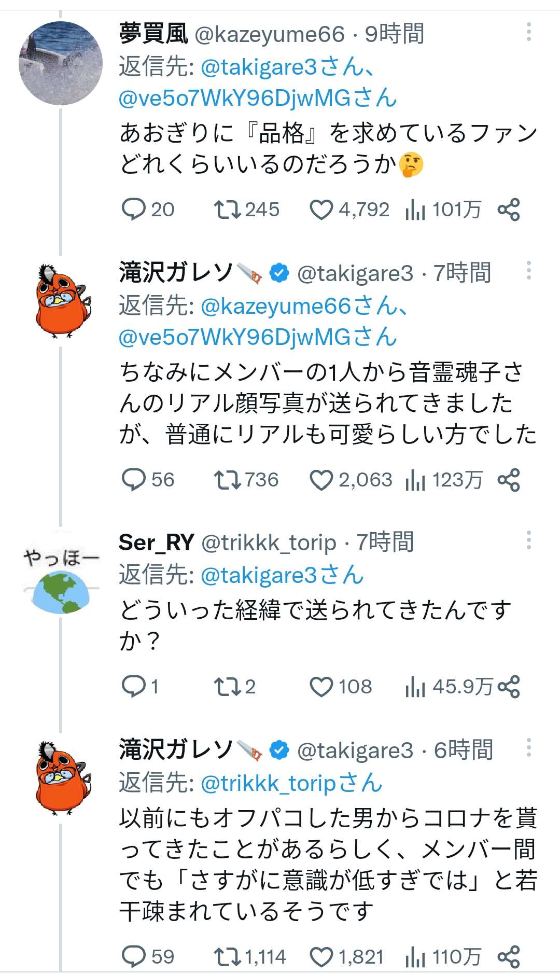Open more options on kazeyume66's tweet
The width and height of the screenshot is (560, 974).
[x=528, y=32]
